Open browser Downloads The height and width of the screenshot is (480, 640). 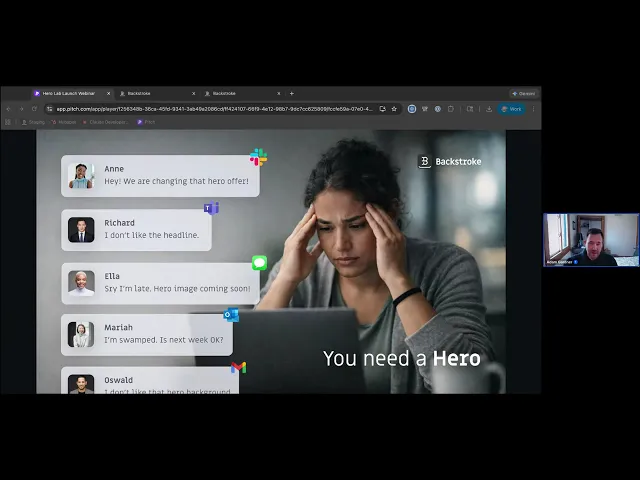tap(489, 109)
